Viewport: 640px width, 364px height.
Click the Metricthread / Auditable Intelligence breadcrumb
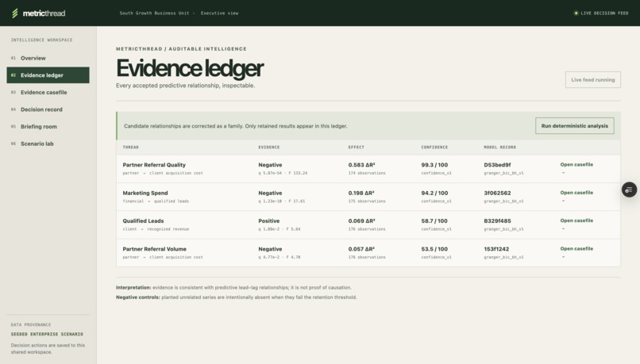tap(181, 49)
